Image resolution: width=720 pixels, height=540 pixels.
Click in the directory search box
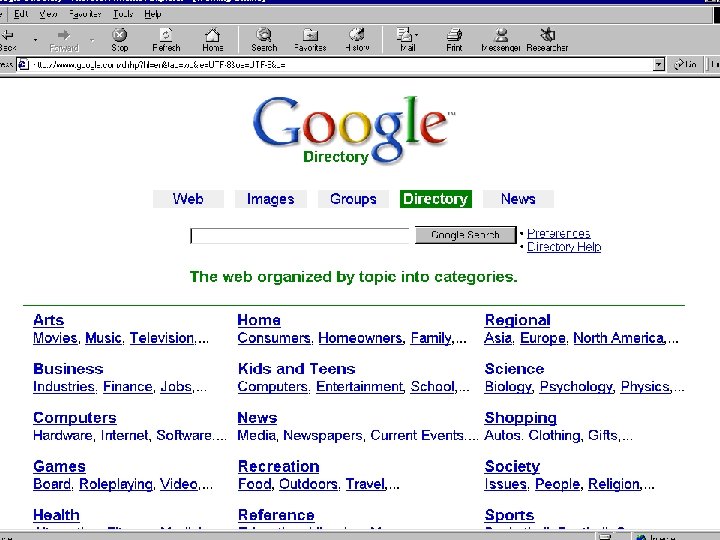(299, 236)
